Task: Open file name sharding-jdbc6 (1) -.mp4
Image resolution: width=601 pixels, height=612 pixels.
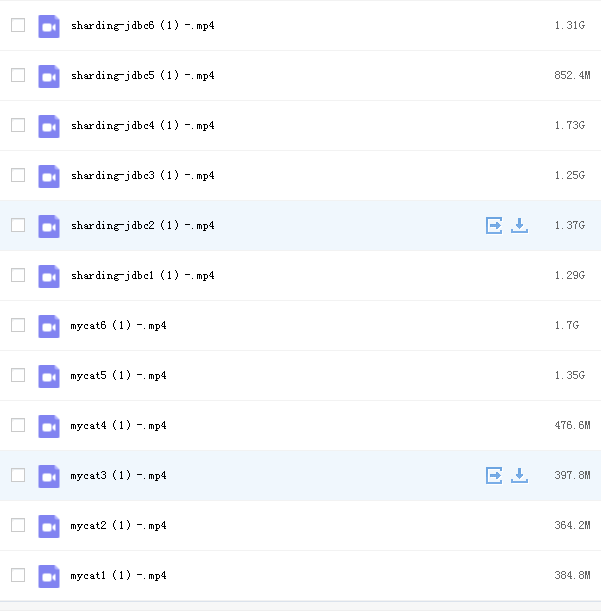Action: pyautogui.click(x=142, y=26)
